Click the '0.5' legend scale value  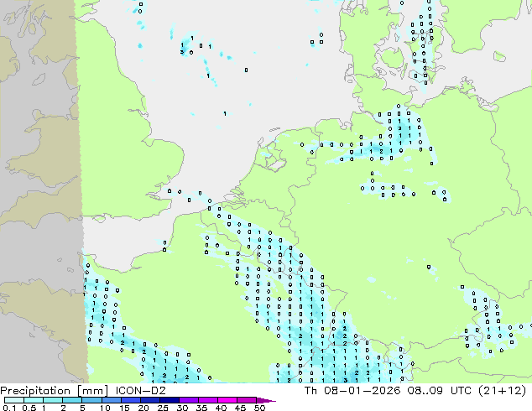click(x=29, y=408)
